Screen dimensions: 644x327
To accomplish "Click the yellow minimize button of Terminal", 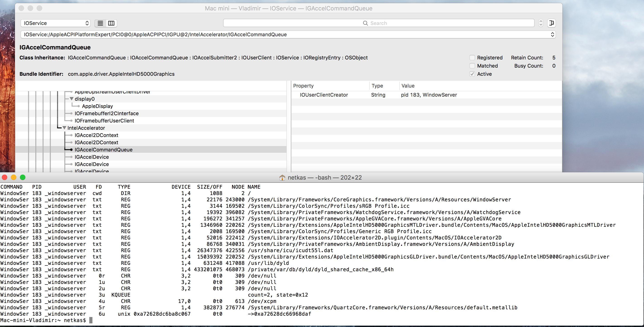I will (14, 177).
